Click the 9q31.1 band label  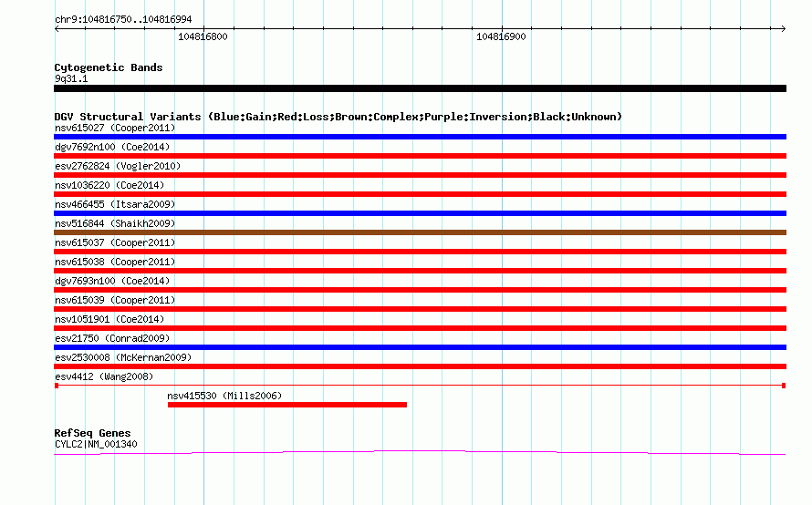coord(71,78)
